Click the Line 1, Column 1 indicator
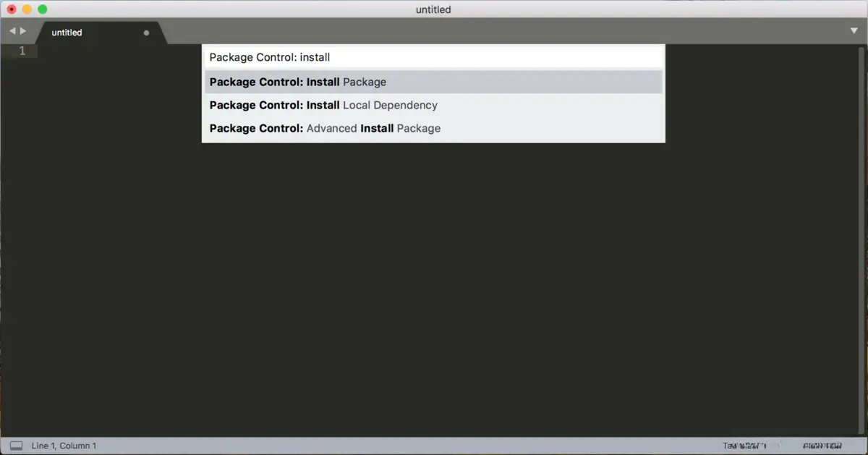868x455 pixels. [x=64, y=446]
